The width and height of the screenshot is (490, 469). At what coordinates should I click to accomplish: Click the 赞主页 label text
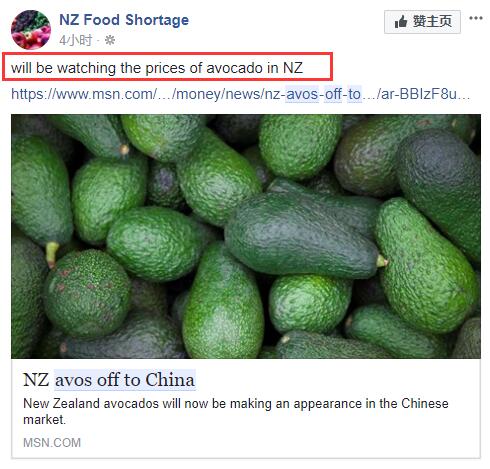tap(432, 22)
